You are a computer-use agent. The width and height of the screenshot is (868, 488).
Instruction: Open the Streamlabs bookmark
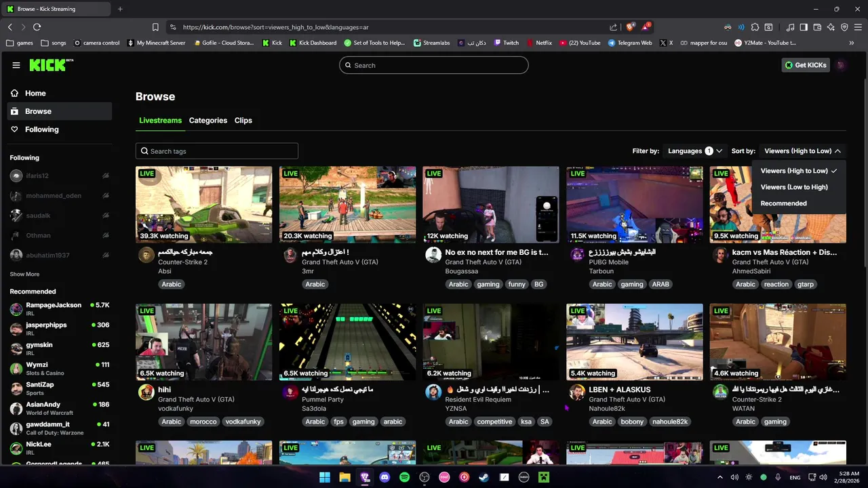(431, 43)
